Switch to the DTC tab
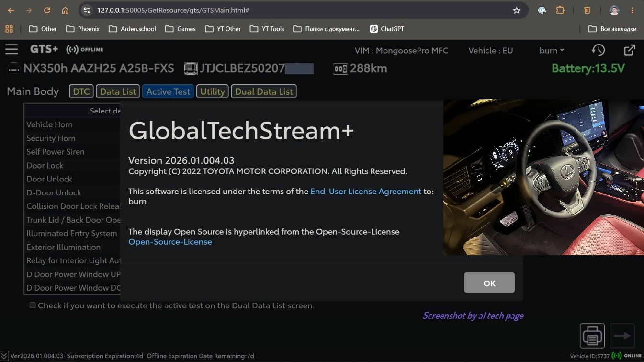644x362 pixels. point(81,91)
